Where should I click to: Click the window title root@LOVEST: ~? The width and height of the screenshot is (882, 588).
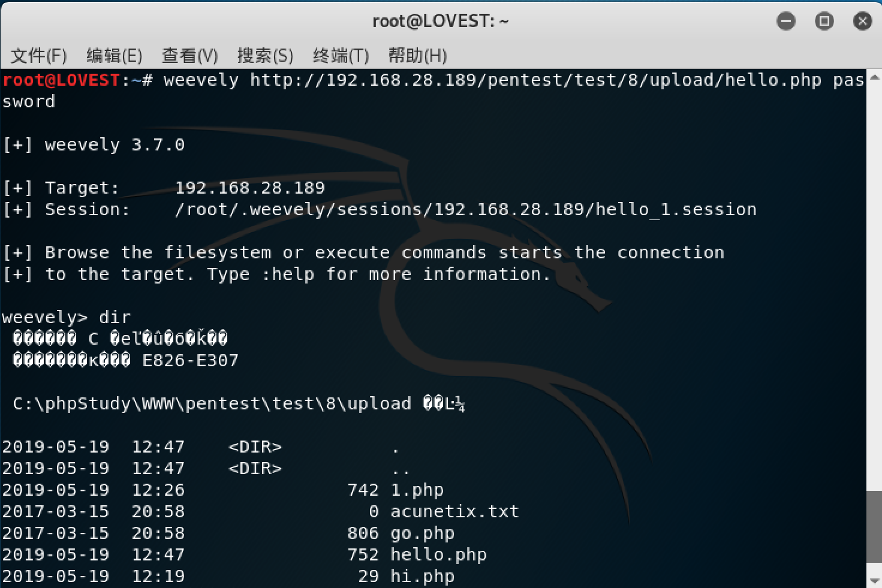441,22
